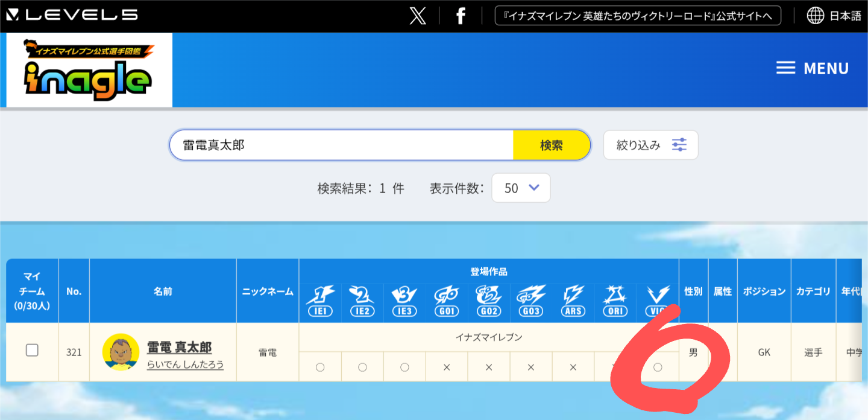The image size is (868, 420).
Task: Click the search input field
Action: (341, 145)
